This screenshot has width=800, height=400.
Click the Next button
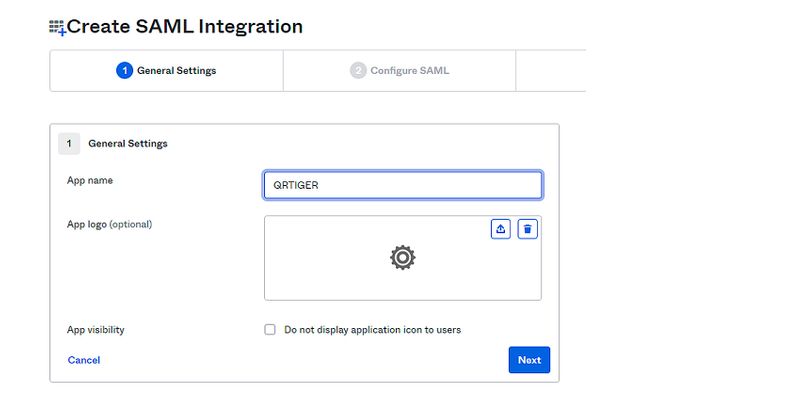529,360
